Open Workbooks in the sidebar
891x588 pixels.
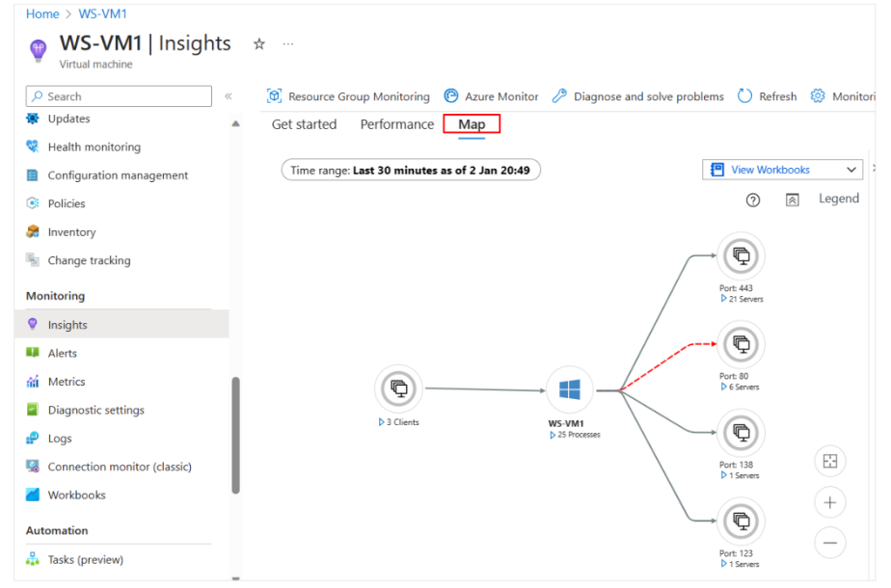[x=66, y=494]
